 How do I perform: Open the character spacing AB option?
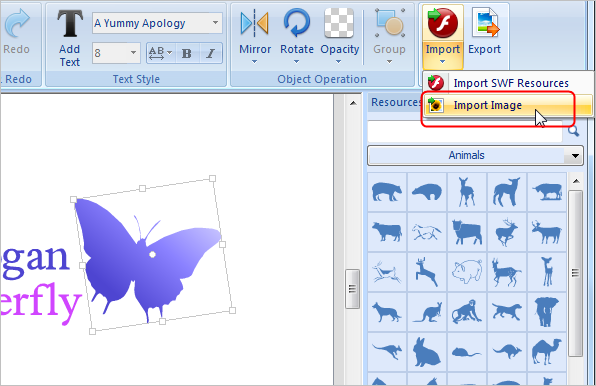160,53
